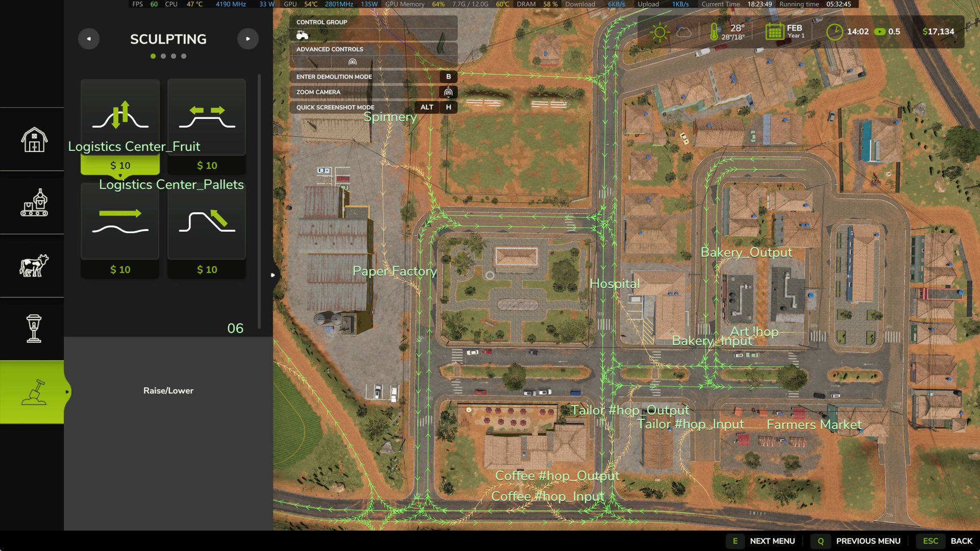Viewport: 980px width, 551px height.
Task: Open the Buildings barn category
Action: (x=34, y=139)
